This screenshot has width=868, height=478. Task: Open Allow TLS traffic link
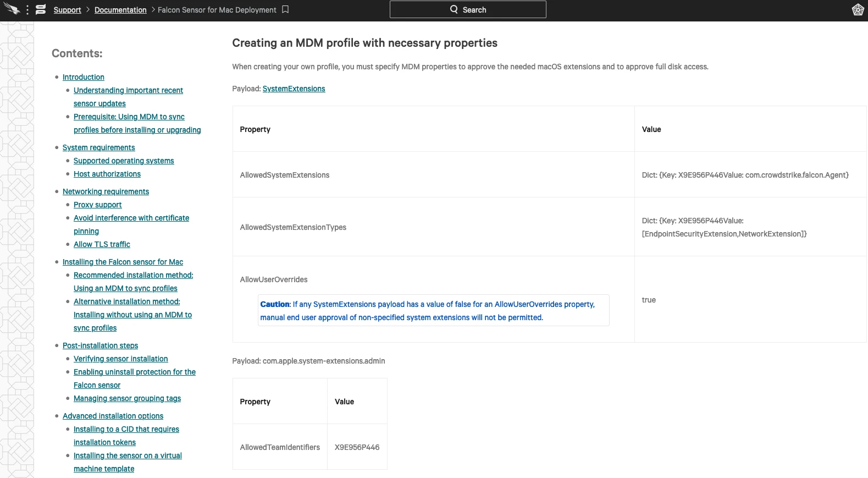click(x=102, y=244)
